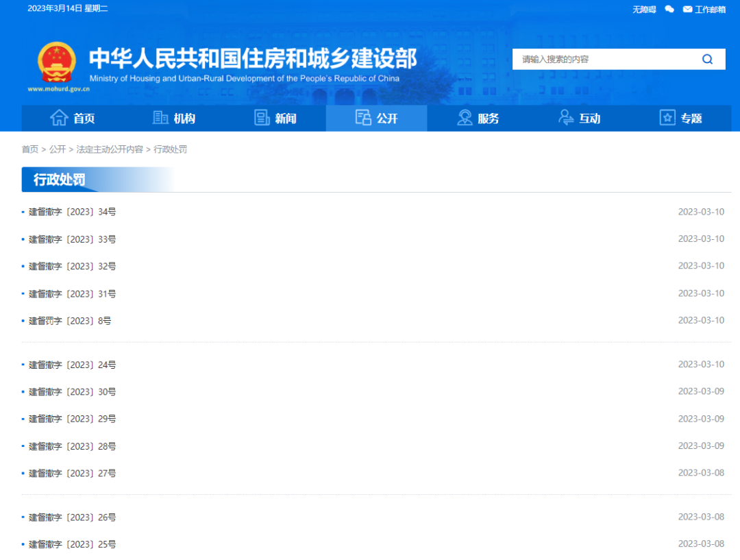
Task: Open notice 建督撤字〔2023〕27号
Action: pyautogui.click(x=72, y=473)
